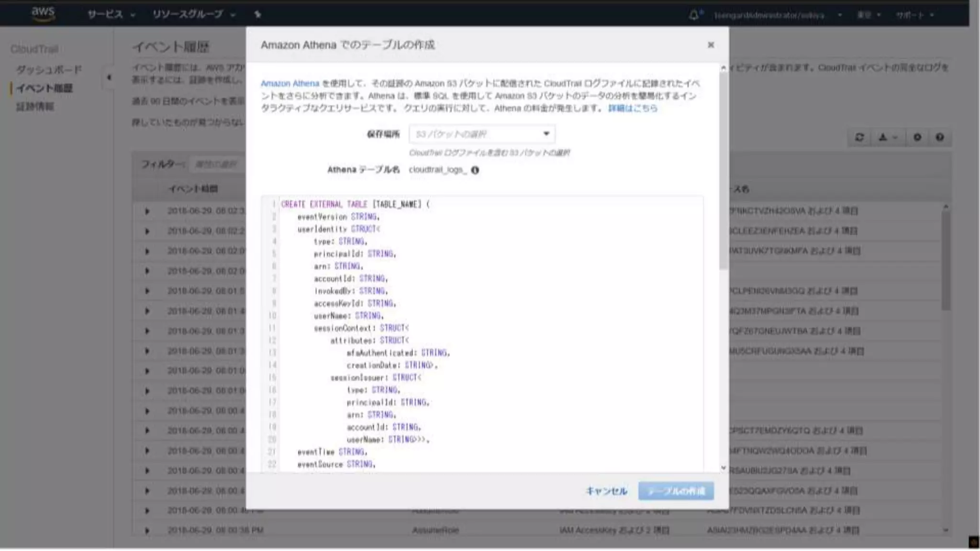Viewport: 980px width, 551px height.
Task: Click the キャンセル button
Action: pos(606,491)
